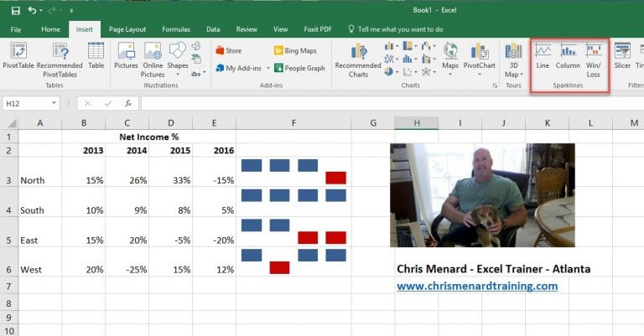Insert a Win/Loss sparkline

(x=594, y=59)
